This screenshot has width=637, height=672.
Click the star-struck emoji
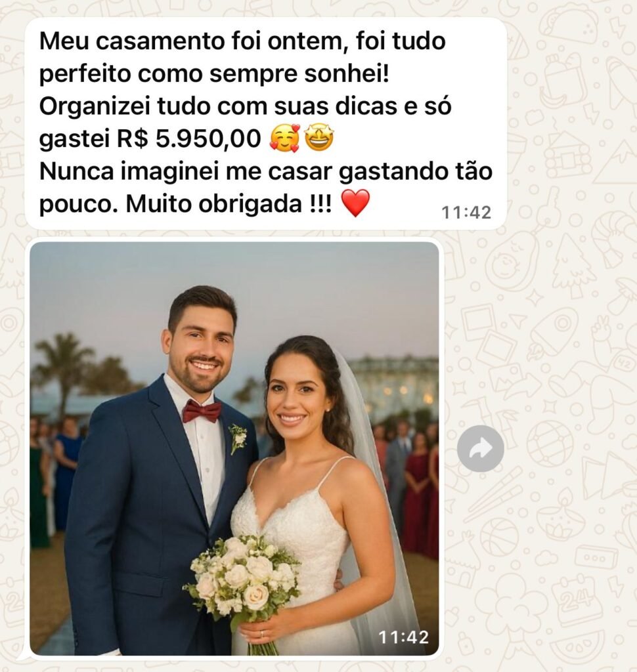pyautogui.click(x=319, y=138)
